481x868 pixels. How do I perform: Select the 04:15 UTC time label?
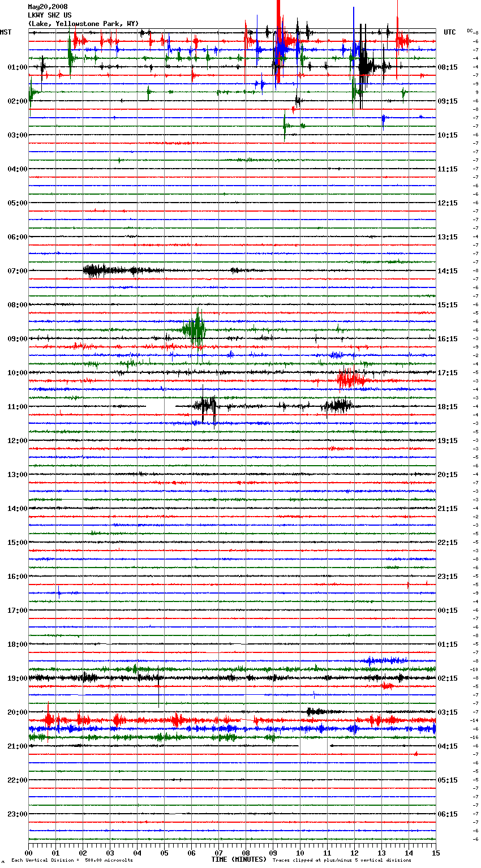448,746
